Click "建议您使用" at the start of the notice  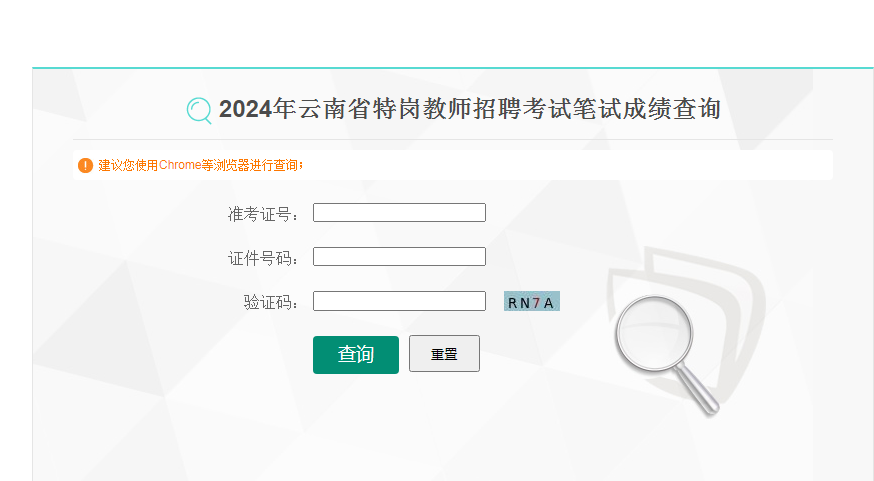click(128, 165)
